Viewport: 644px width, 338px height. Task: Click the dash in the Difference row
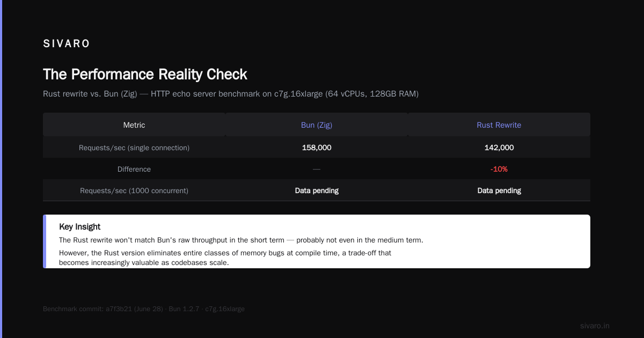317,169
